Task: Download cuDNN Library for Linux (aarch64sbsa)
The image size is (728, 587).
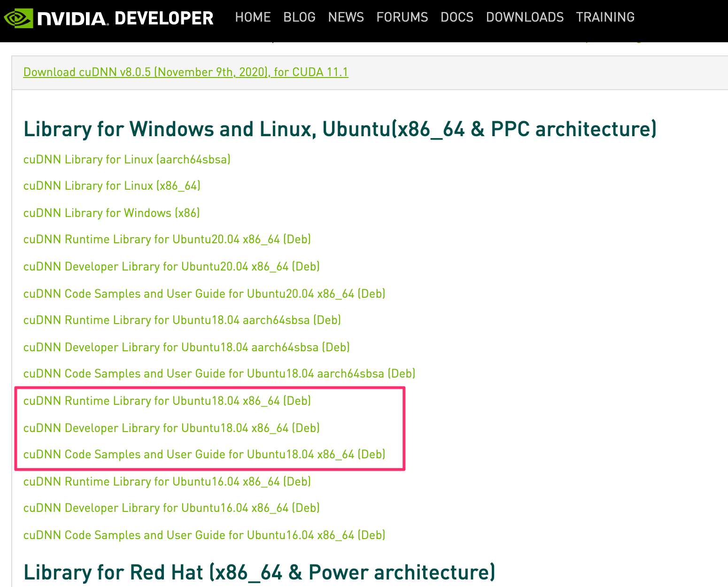Action: point(127,160)
